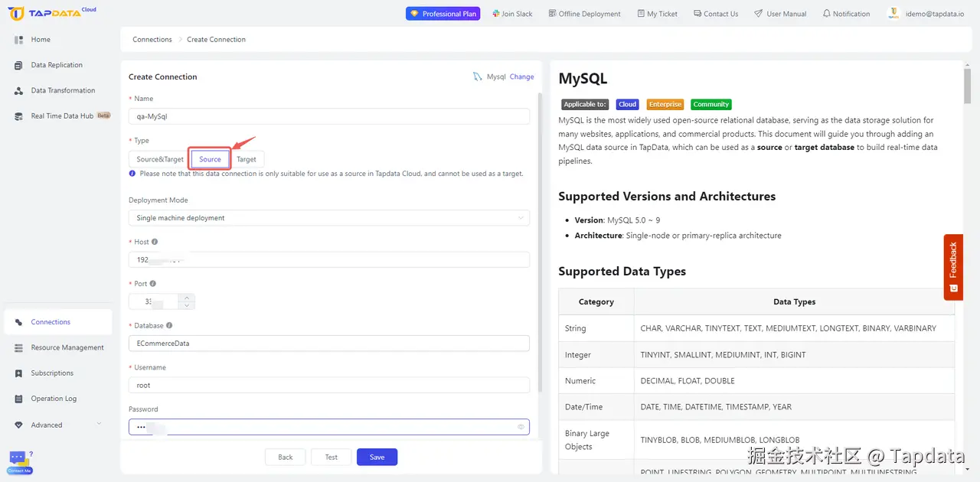980x482 pixels.
Task: Click the Username input field
Action: click(x=329, y=386)
